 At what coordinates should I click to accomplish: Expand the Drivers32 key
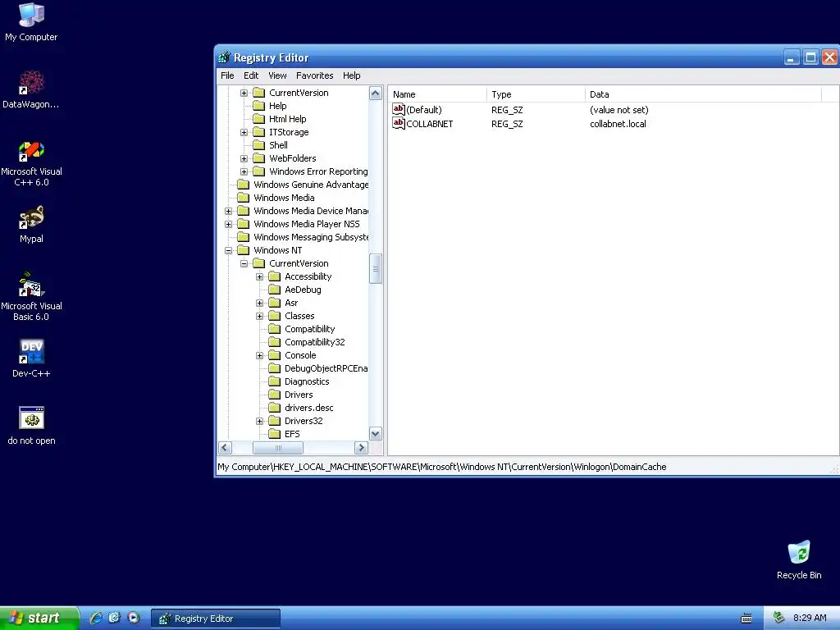(259, 421)
